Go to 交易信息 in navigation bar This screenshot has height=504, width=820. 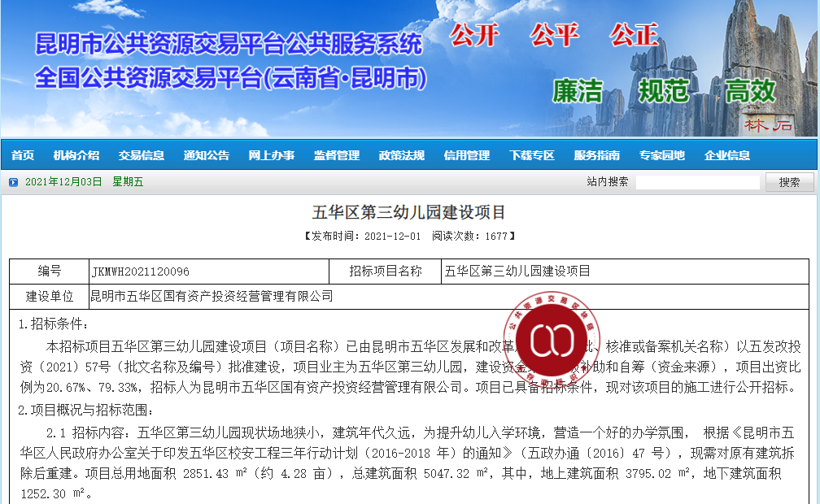(x=142, y=155)
